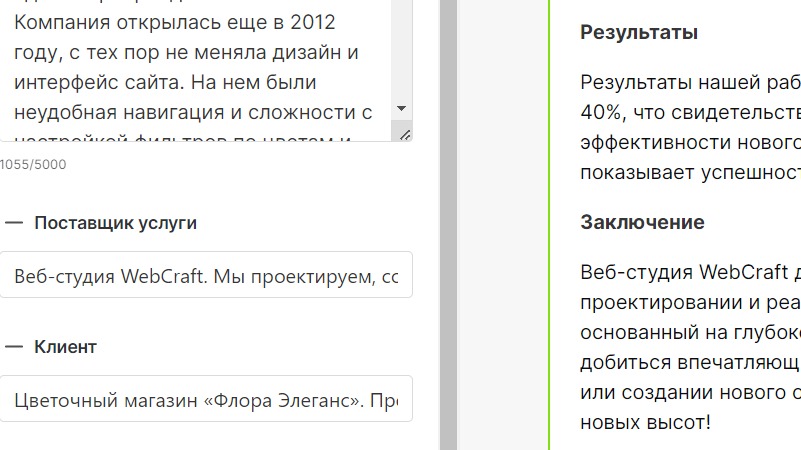The width and height of the screenshot is (801, 450).
Task: Click the Клиент label
Action: click(x=65, y=347)
